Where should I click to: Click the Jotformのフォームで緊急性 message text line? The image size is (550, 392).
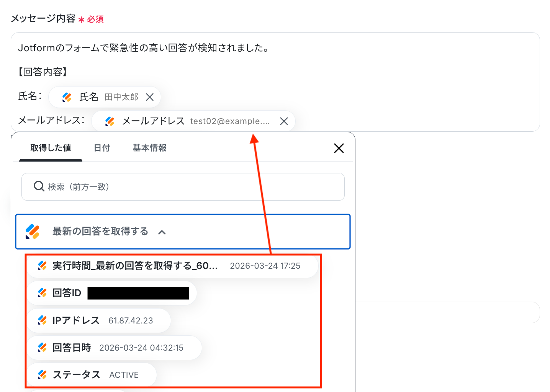tap(144, 48)
